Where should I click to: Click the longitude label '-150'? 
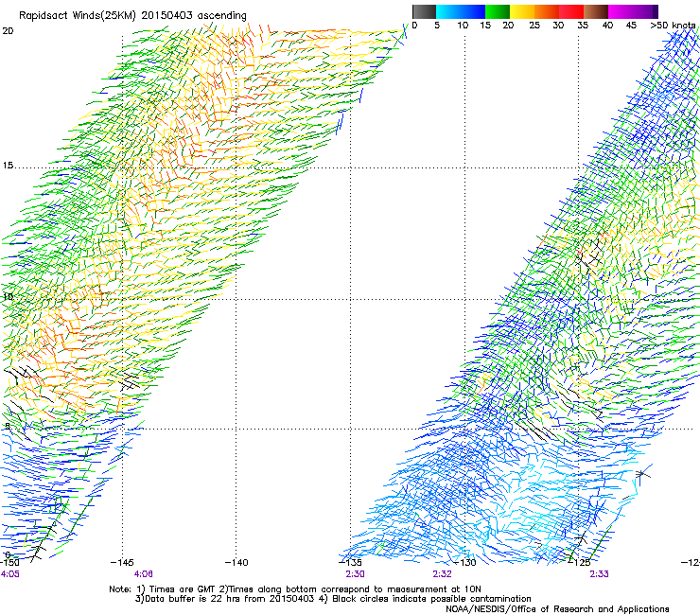click(x=9, y=562)
